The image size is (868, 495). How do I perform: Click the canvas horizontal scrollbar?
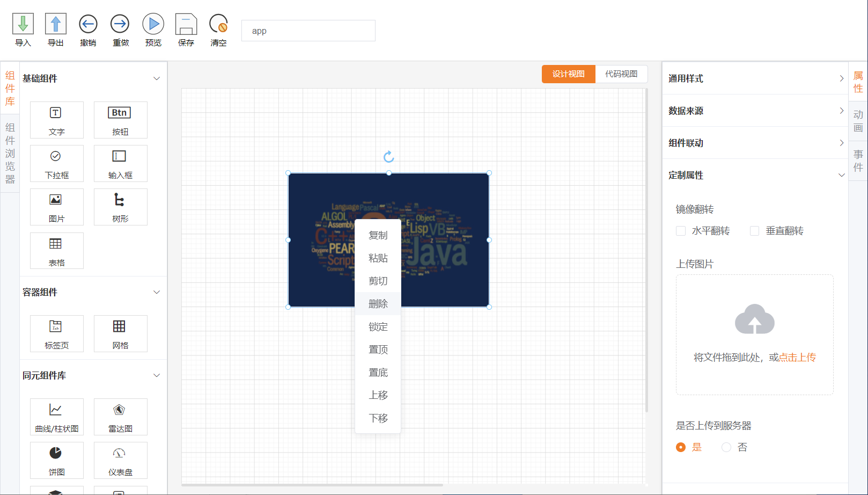pyautogui.click(x=312, y=485)
